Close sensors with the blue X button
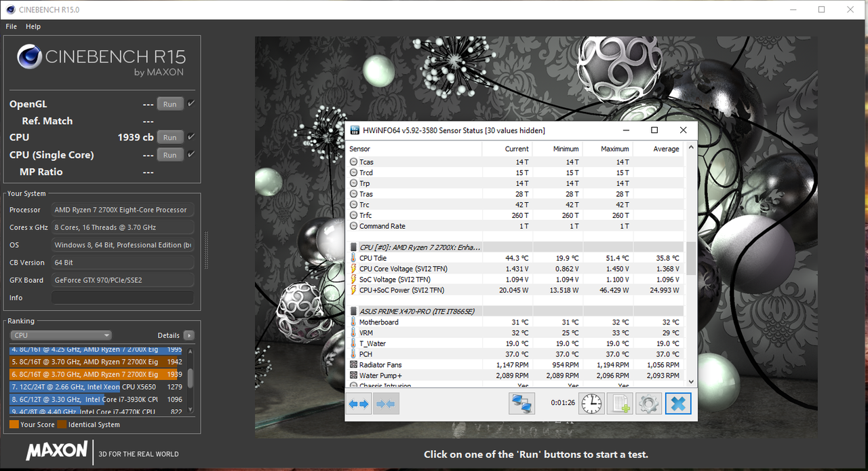 click(677, 404)
